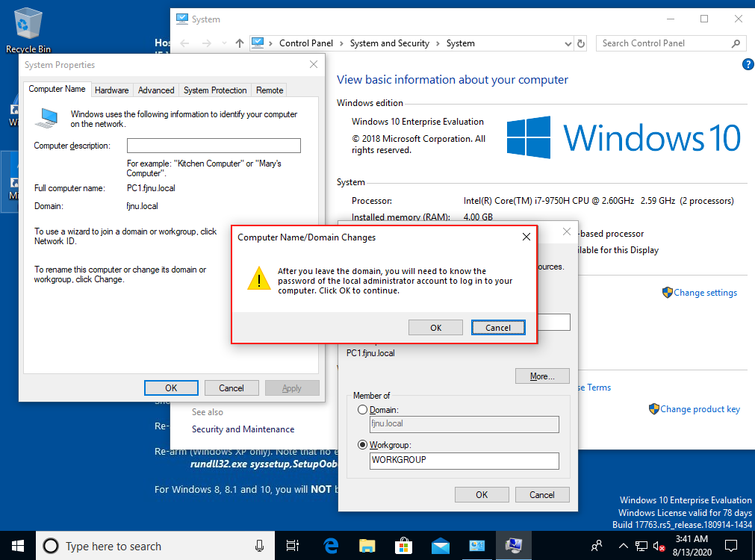The width and height of the screenshot is (755, 560).
Task: Open recent locations dropdown arrow
Action: 224,43
